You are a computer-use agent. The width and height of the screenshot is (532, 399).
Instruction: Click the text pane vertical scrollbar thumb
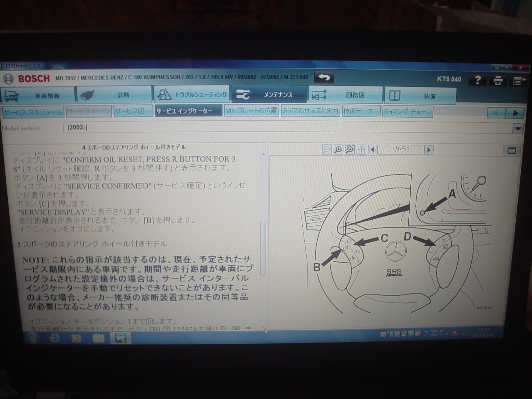pyautogui.click(x=263, y=249)
